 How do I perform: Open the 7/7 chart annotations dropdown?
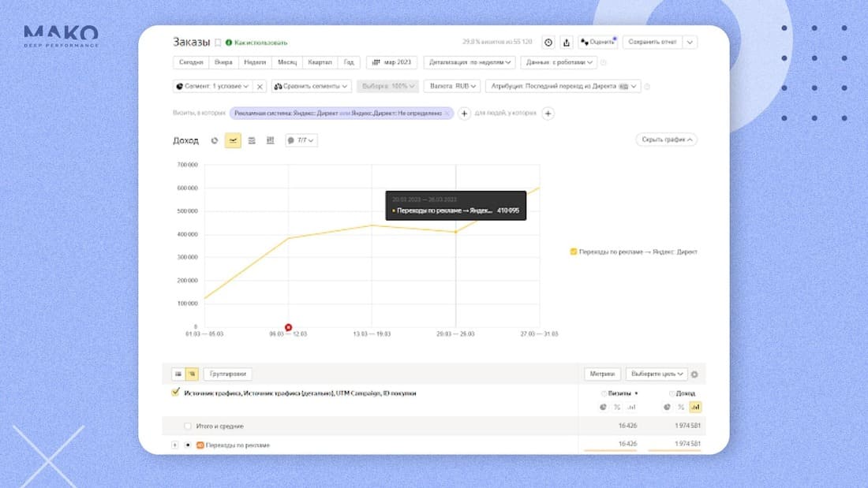(x=301, y=140)
